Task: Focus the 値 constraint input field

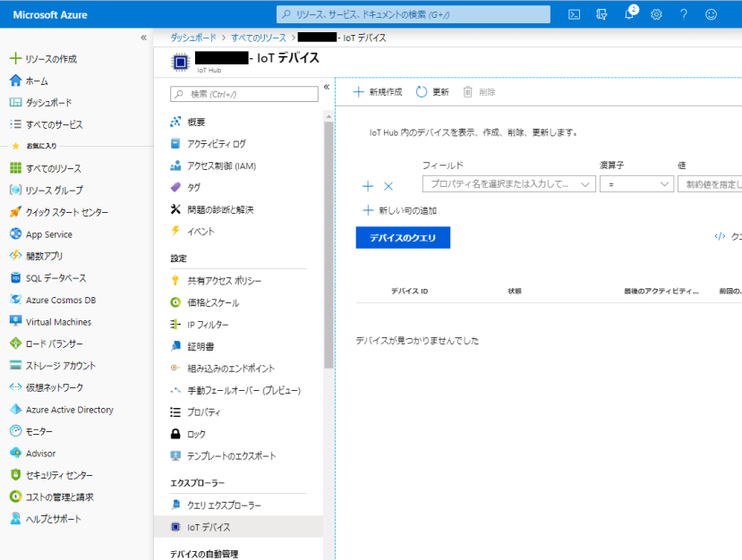Action: click(710, 184)
